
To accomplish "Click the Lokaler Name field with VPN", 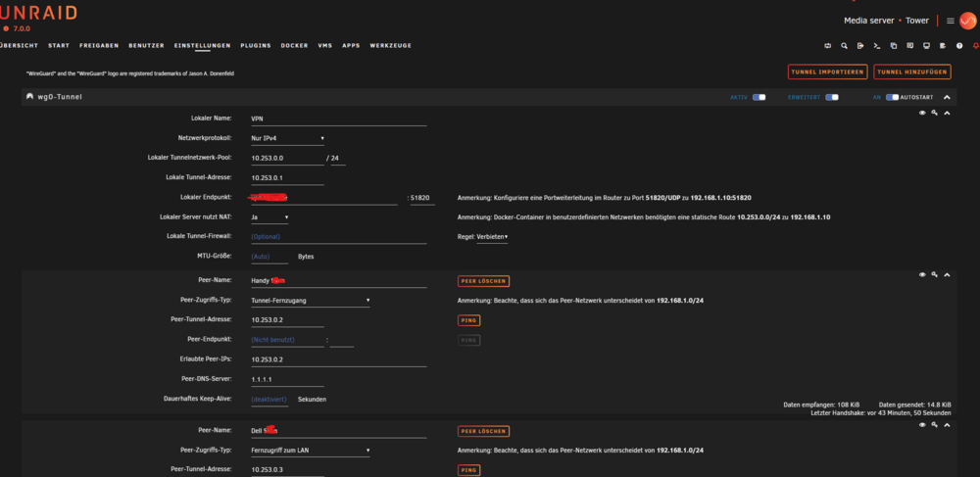I will point(338,119).
